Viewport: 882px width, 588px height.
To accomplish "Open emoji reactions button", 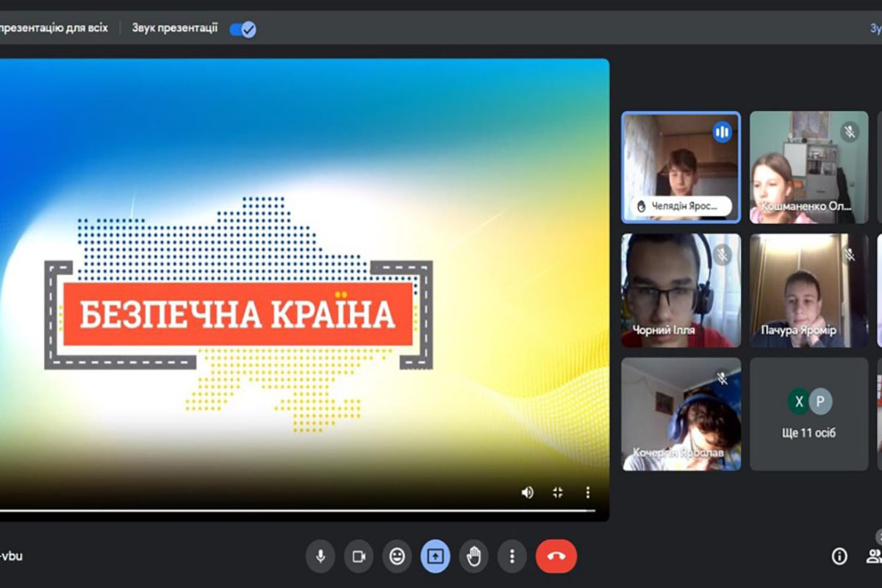I will click(397, 556).
